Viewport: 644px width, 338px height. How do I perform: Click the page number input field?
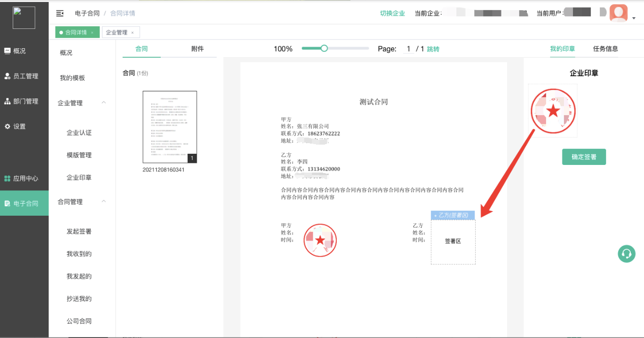pos(408,49)
